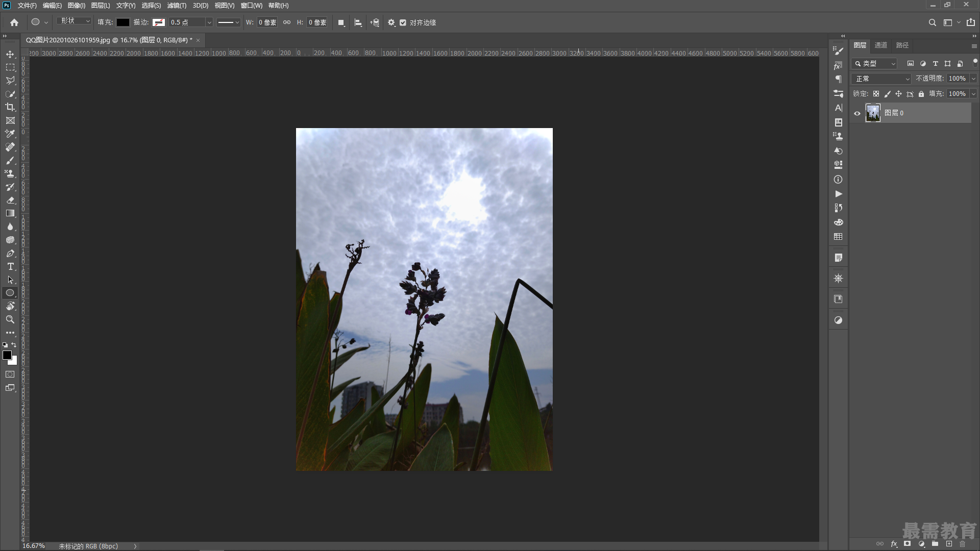
Task: Open the shape tool preset picker arrow
Action: pos(46,22)
